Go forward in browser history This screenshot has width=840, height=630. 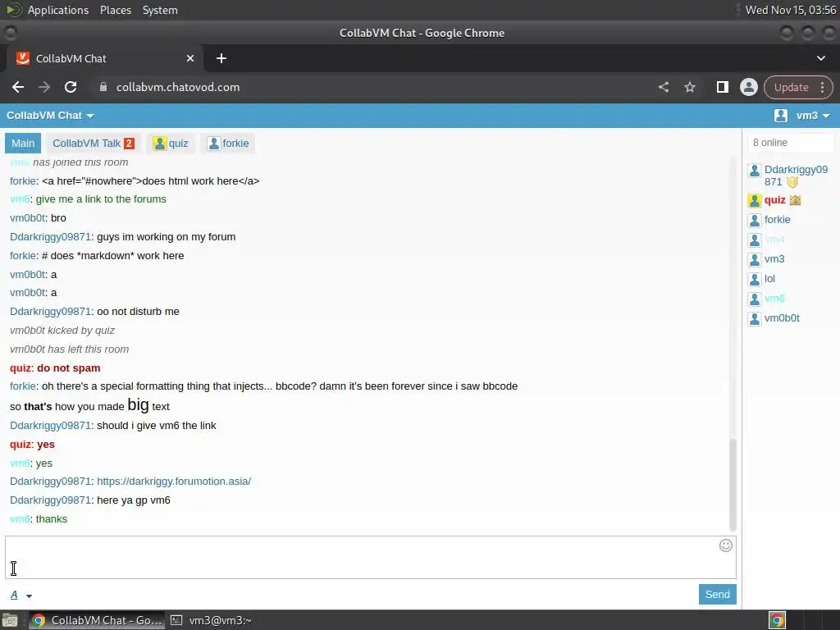44,87
